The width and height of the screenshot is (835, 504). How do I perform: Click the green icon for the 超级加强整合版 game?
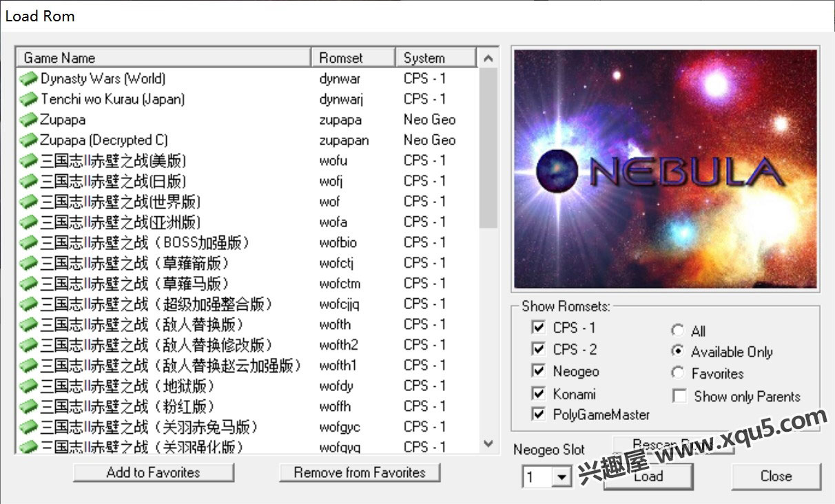tap(28, 304)
